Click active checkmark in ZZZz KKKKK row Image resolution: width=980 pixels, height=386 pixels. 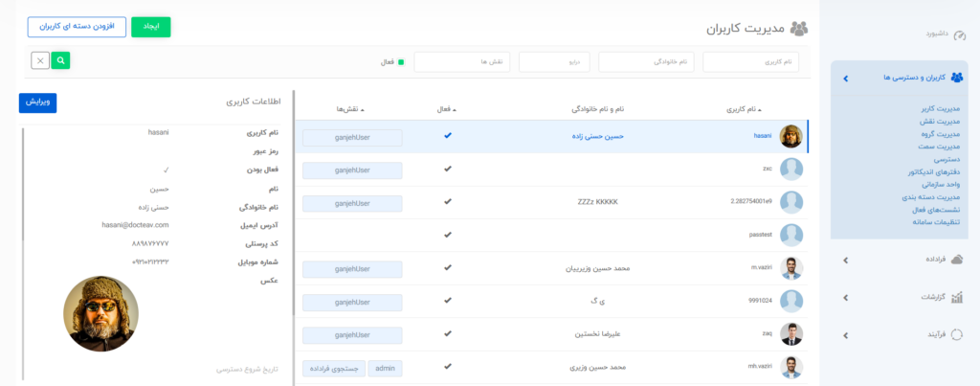pos(447,201)
